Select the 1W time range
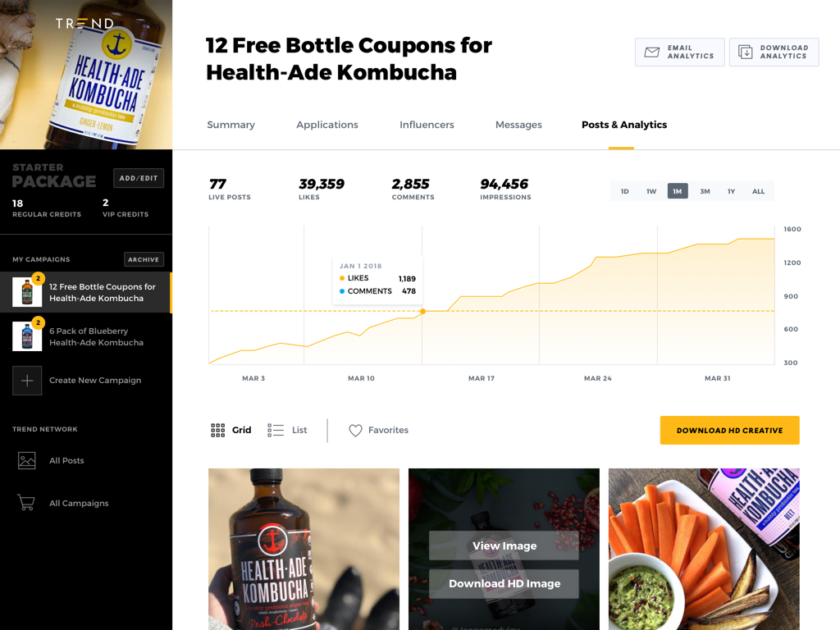 [x=651, y=191]
